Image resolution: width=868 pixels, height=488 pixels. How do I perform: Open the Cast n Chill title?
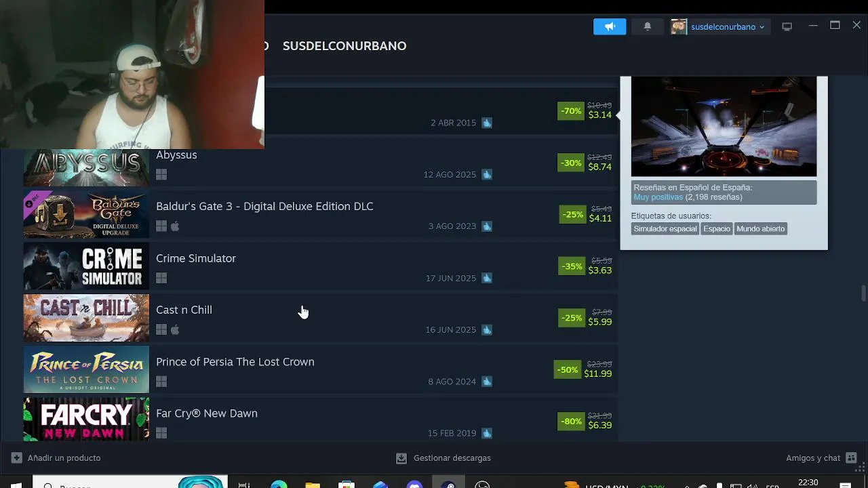point(184,310)
